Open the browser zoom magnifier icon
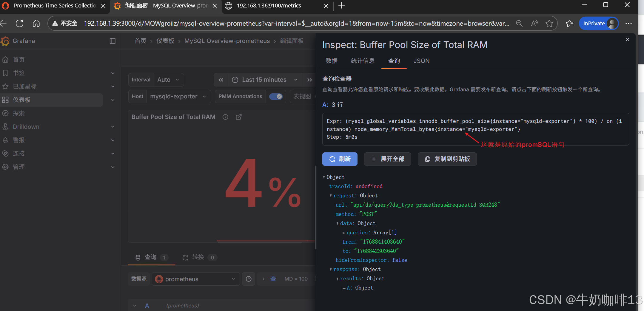Viewport: 644px width, 311px height. 519,23
